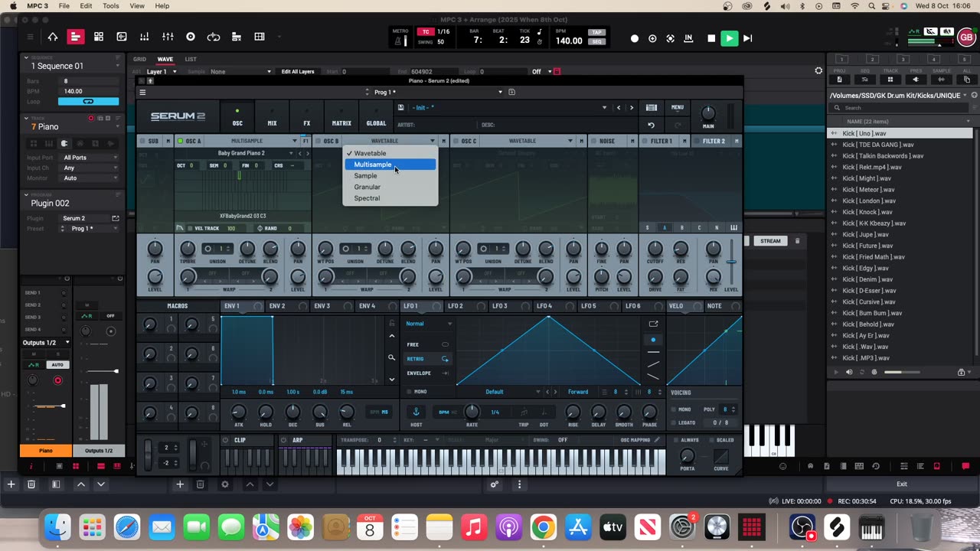Viewport: 980px width, 551px height.
Task: Click the green play button
Action: (x=729, y=38)
